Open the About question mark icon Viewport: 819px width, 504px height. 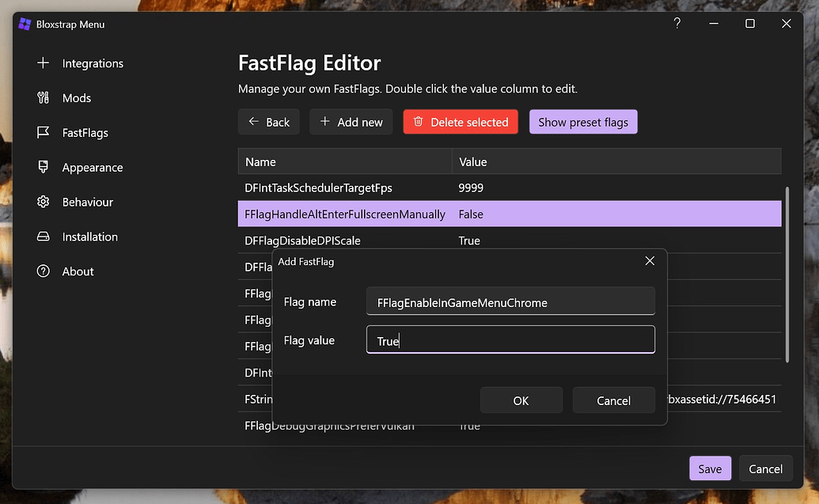point(43,271)
